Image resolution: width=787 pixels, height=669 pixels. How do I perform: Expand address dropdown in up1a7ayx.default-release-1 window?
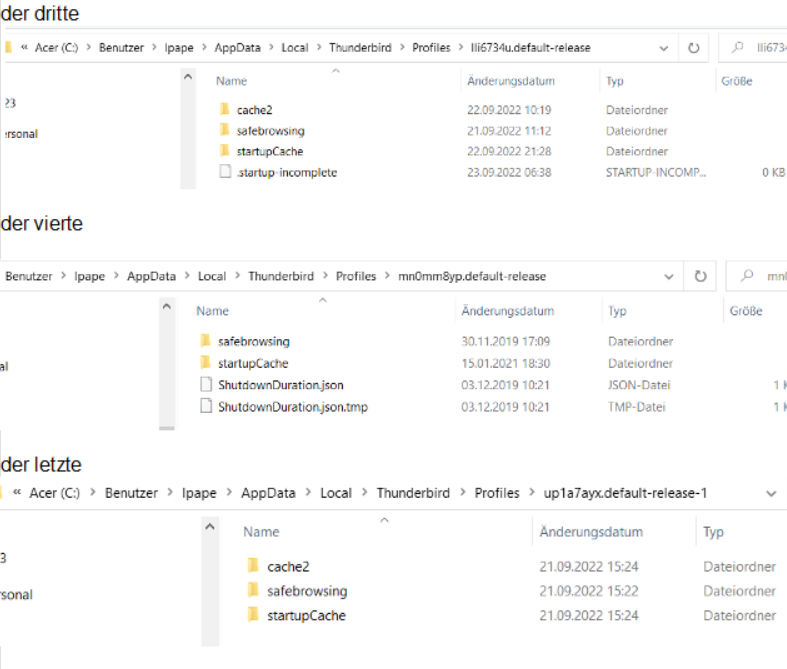[771, 493]
